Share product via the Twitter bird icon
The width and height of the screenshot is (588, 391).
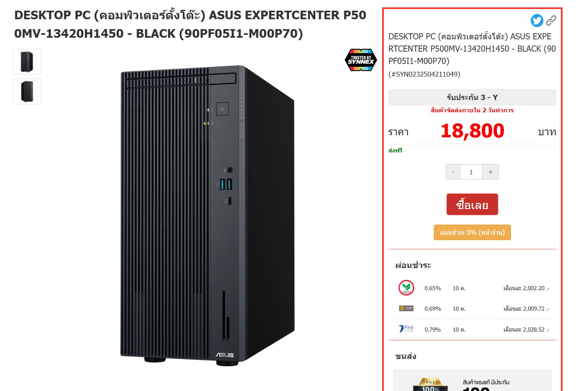tap(537, 20)
